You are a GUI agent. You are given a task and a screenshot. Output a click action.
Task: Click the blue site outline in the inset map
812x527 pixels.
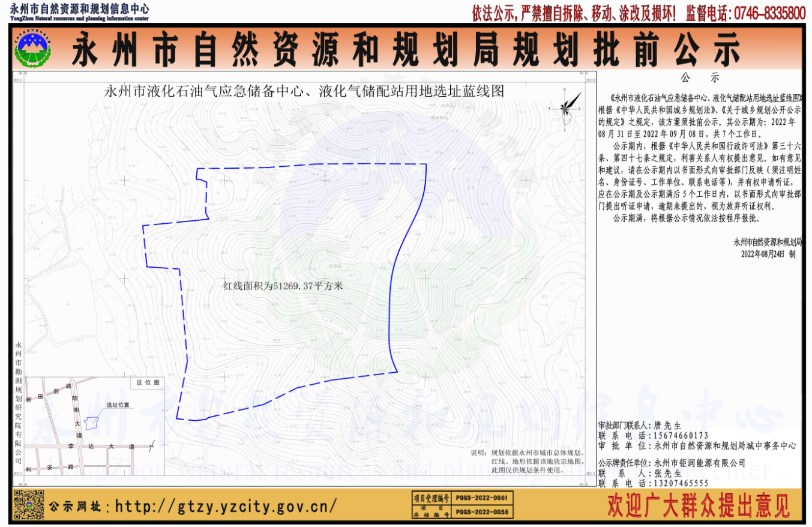[x=92, y=423]
